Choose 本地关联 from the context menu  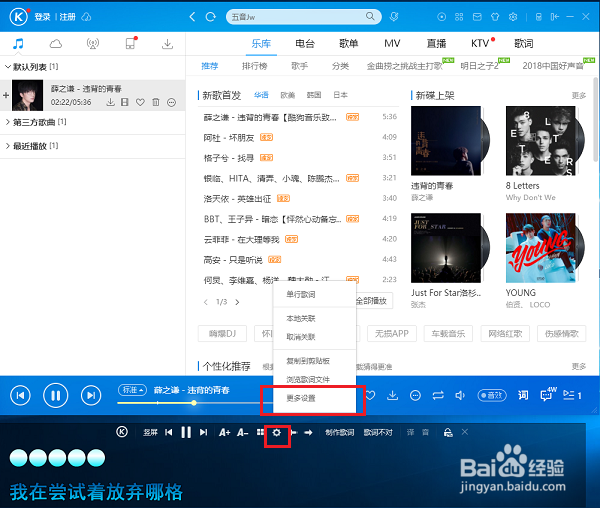(x=301, y=318)
